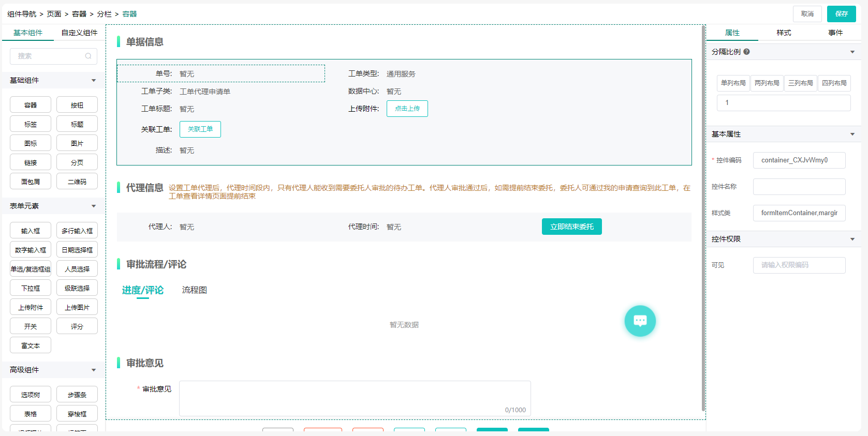This screenshot has width=868, height=436.
Task: Click the 取消 button
Action: (807, 14)
